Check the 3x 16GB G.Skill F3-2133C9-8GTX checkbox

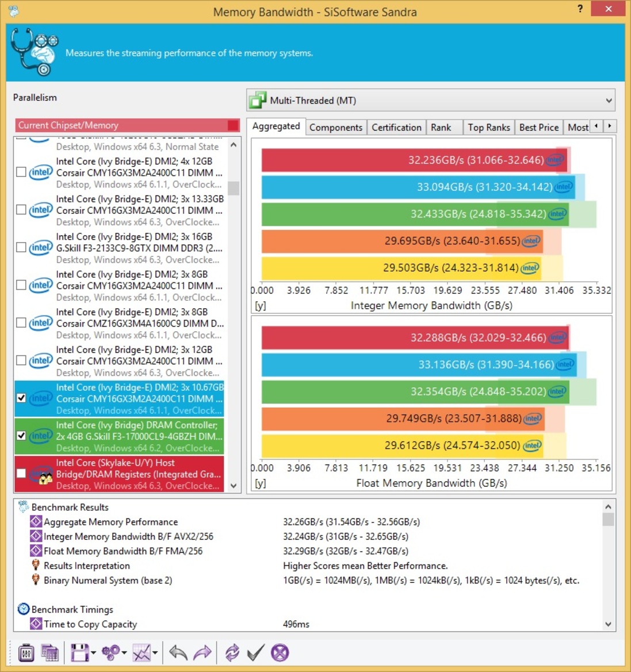[x=21, y=247]
